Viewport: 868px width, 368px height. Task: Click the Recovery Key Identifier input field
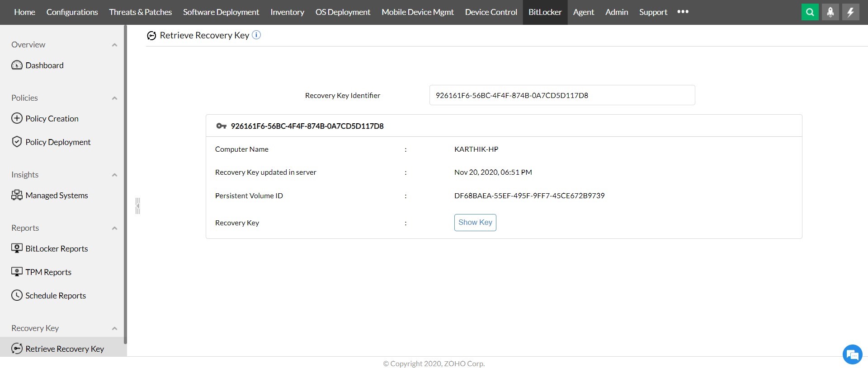coord(562,95)
